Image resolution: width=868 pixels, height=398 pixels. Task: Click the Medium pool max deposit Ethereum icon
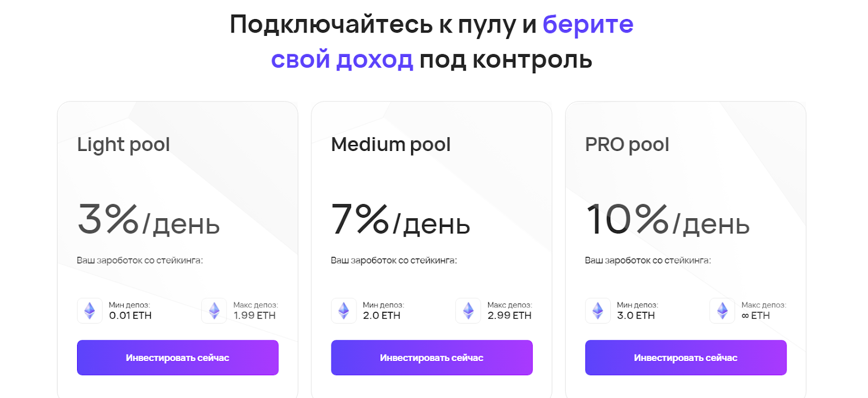(468, 311)
